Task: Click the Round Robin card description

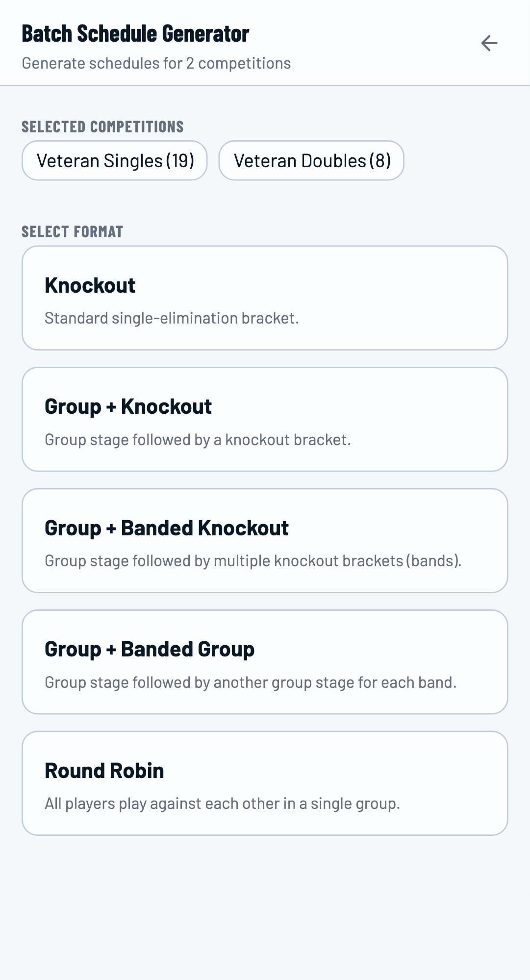Action: pyautogui.click(x=222, y=803)
